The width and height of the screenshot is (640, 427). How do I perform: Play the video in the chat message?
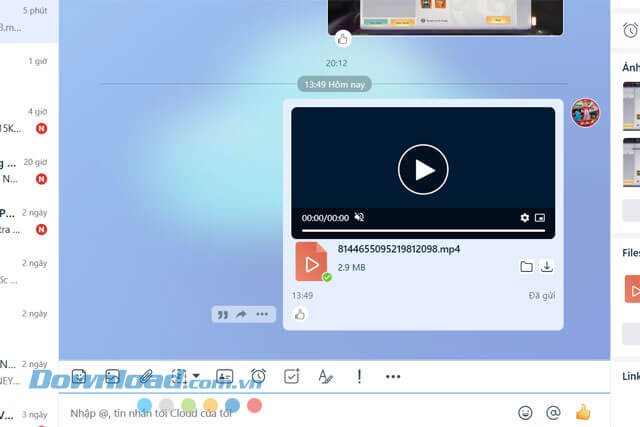(423, 169)
